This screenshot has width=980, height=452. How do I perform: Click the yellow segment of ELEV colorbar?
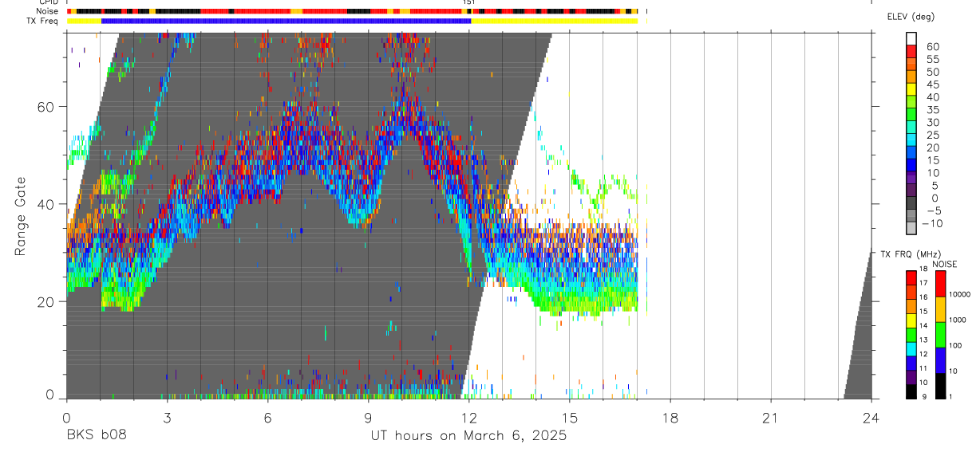[x=911, y=88]
